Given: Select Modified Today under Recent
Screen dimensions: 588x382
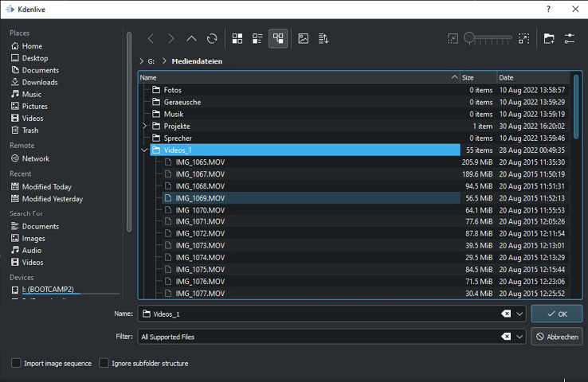Looking at the screenshot, I should tap(46, 187).
